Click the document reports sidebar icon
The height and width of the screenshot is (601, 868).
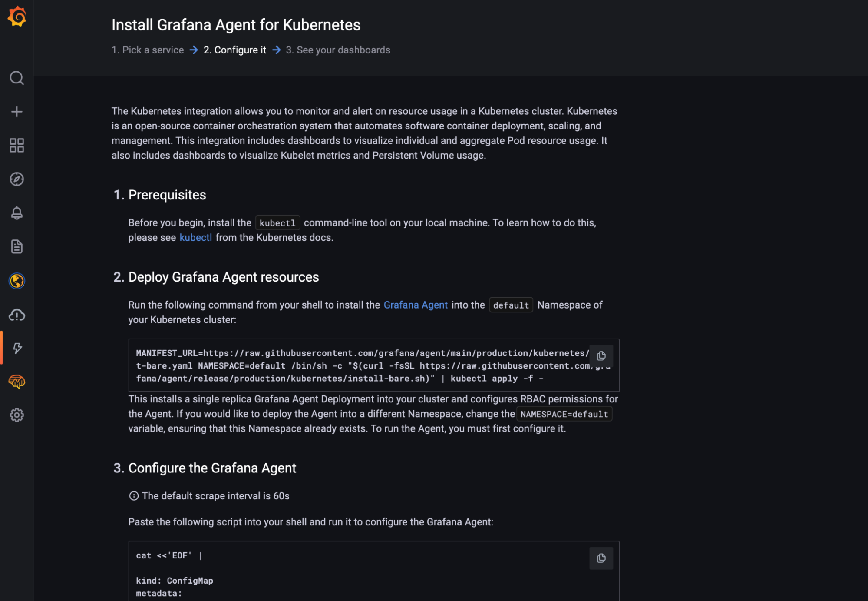point(17,247)
